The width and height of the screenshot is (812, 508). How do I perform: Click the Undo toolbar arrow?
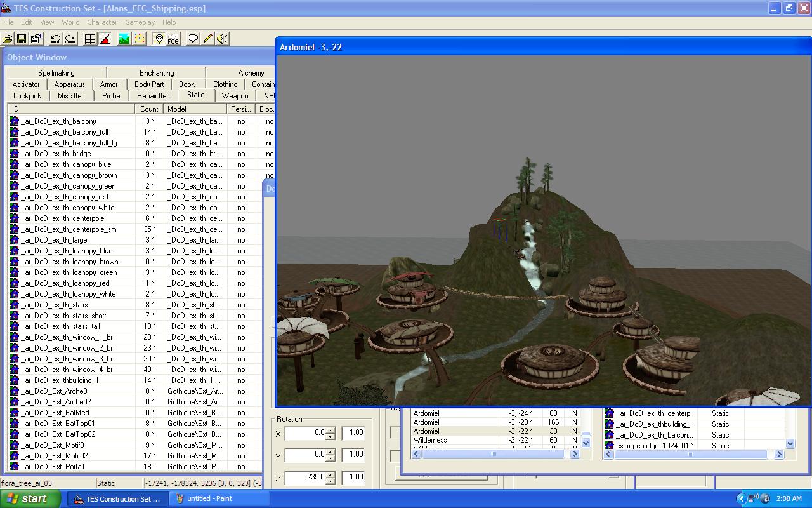point(55,39)
